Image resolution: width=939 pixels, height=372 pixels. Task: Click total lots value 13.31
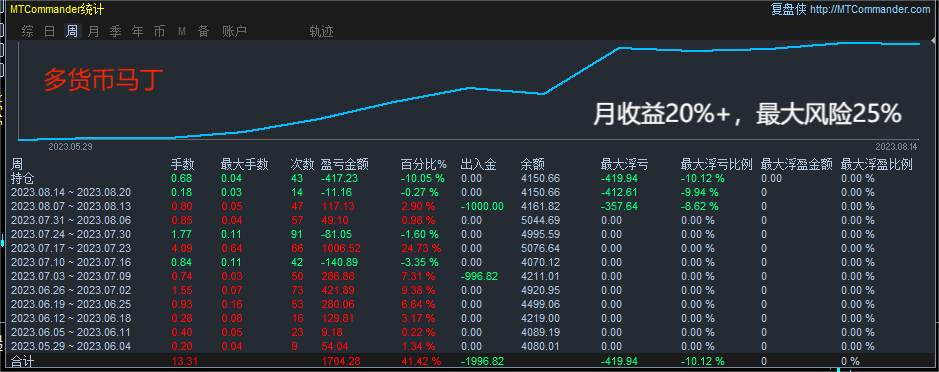184,361
